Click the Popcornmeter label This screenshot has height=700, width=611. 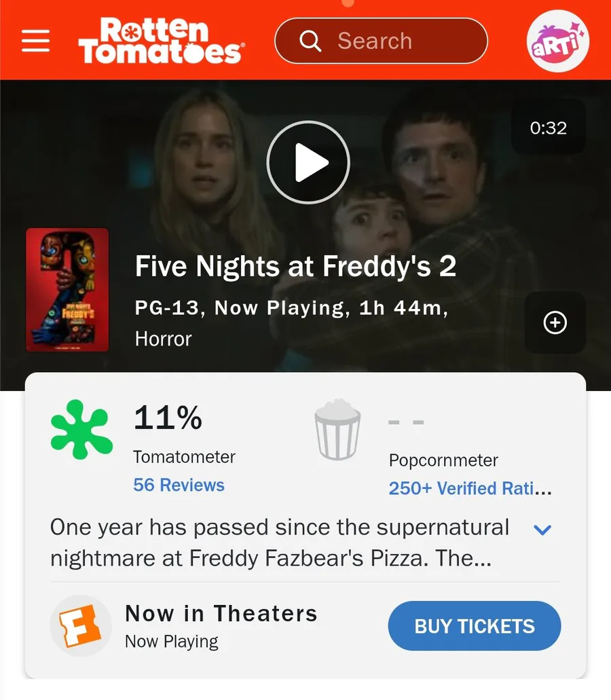[443, 460]
